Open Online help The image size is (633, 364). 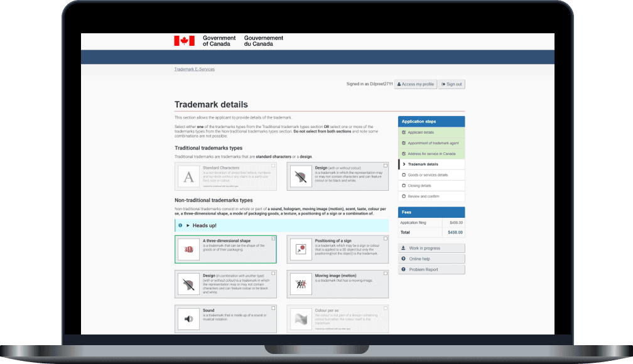pyautogui.click(x=431, y=259)
